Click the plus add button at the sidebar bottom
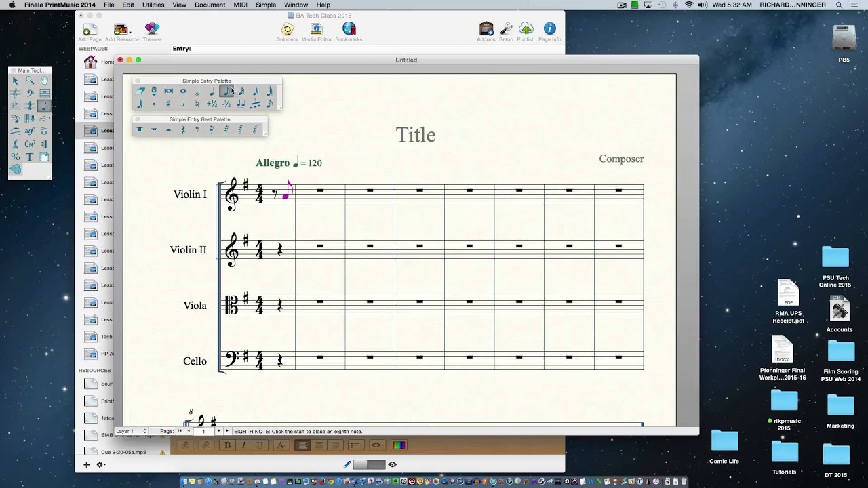The image size is (868, 488). 86,464
